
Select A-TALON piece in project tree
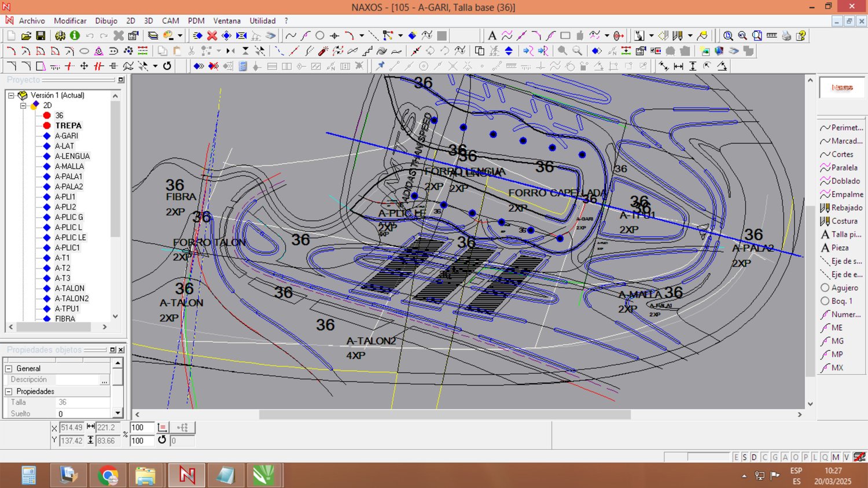[69, 288]
